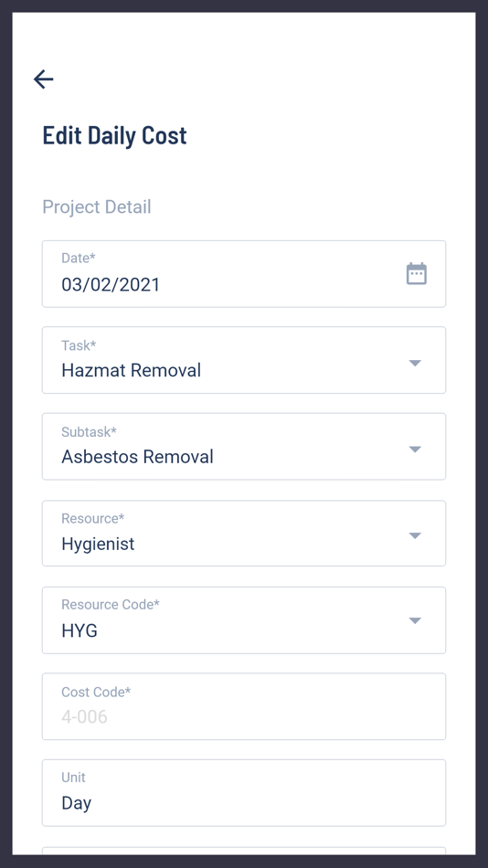Select the Hazmat Removal task field
The image size is (488, 868).
[244, 360]
